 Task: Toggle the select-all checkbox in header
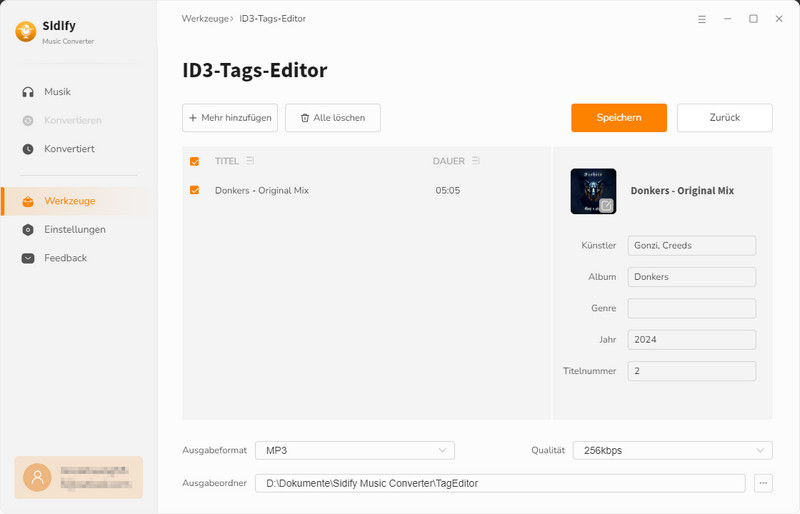tap(194, 161)
